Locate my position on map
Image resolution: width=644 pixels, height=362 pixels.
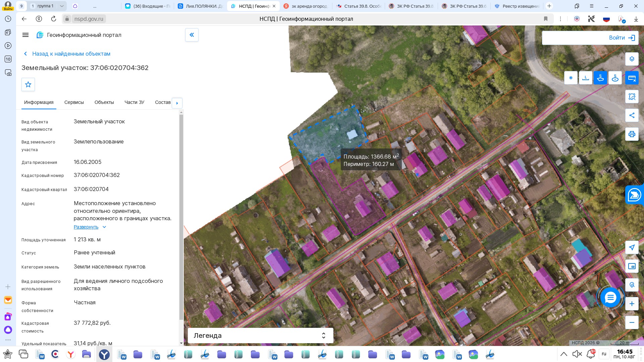point(632,247)
